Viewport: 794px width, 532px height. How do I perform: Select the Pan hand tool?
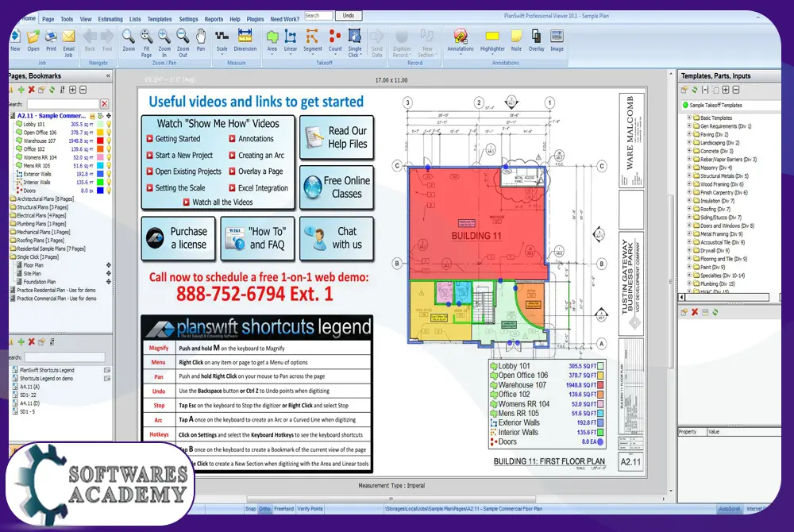tap(201, 41)
